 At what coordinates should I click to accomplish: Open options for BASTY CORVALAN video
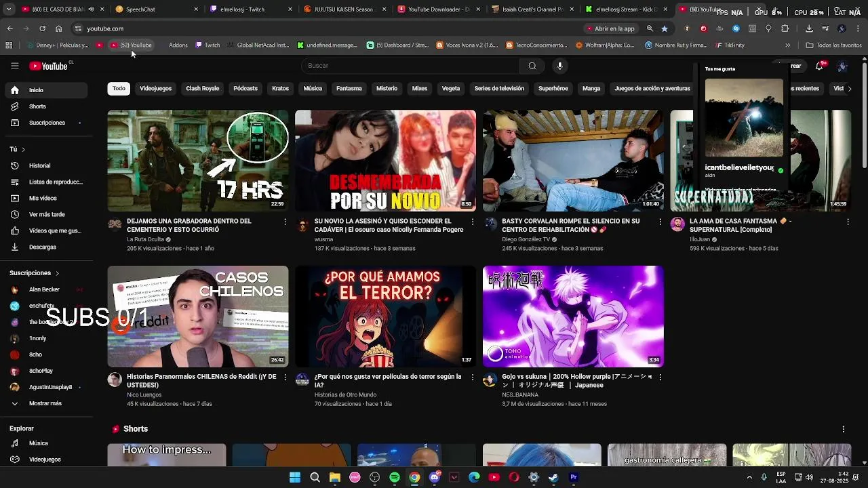(660, 222)
